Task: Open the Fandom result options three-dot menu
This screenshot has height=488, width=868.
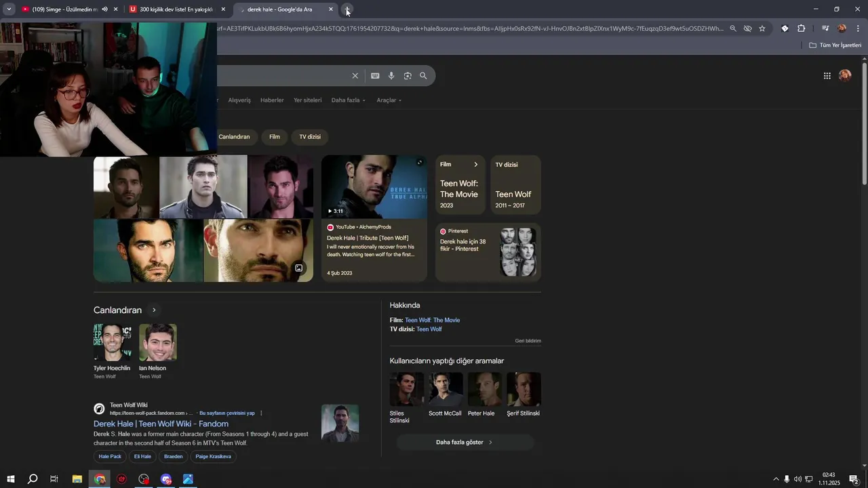Action: 261,413
